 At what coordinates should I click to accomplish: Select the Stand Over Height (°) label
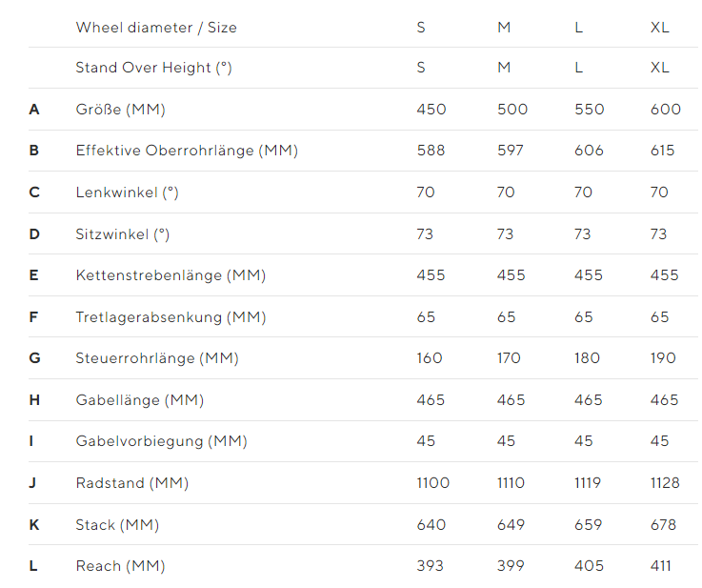[153, 68]
